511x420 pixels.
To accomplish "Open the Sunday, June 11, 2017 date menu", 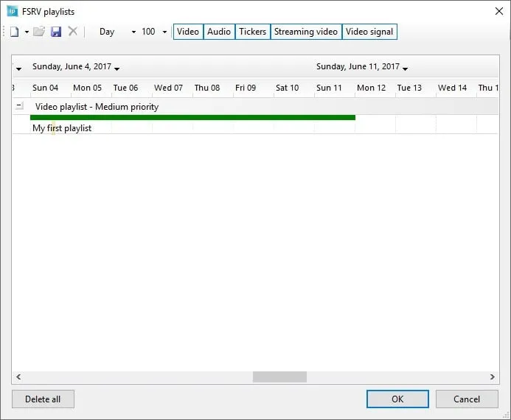I will pos(406,68).
